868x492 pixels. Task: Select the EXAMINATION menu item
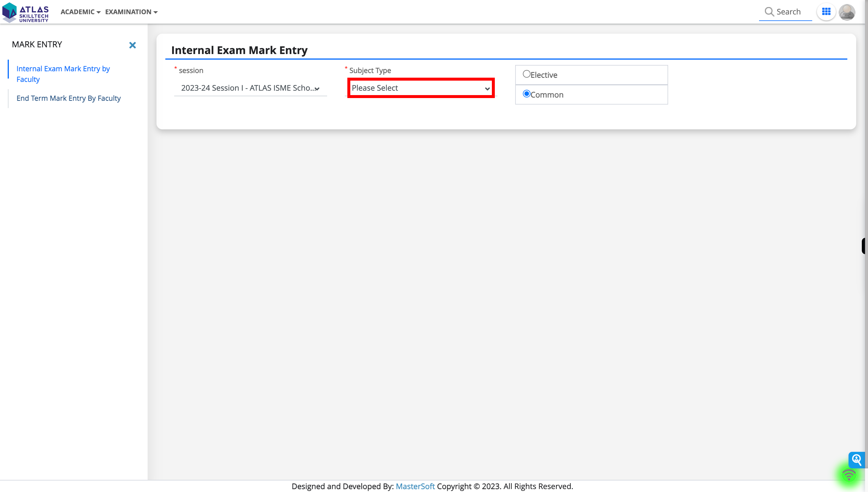[x=130, y=11]
